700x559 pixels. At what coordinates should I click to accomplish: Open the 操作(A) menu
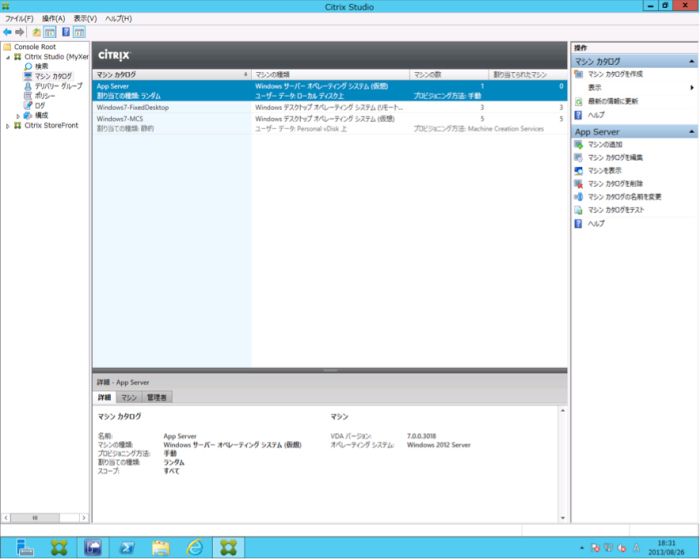pos(53,18)
